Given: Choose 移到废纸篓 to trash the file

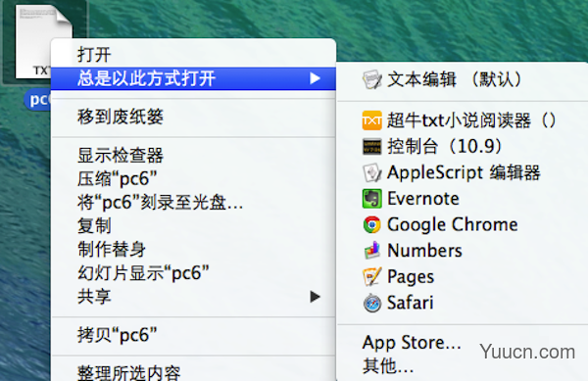Looking at the screenshot, I should click(x=193, y=117).
